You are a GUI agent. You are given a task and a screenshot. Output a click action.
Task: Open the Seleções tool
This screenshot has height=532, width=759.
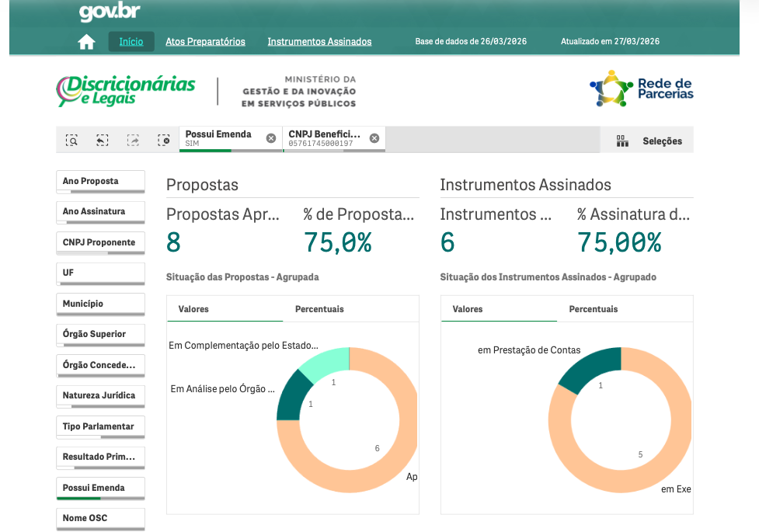coord(648,141)
